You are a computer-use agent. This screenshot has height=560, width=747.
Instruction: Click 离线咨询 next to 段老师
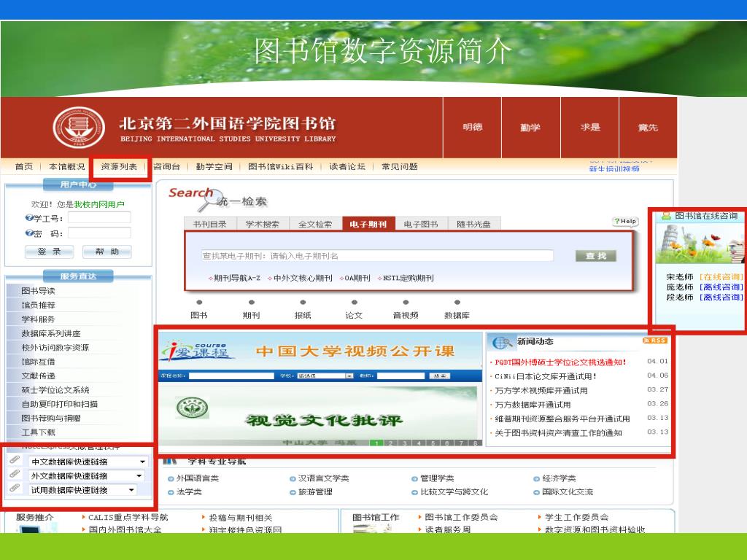coord(721,297)
